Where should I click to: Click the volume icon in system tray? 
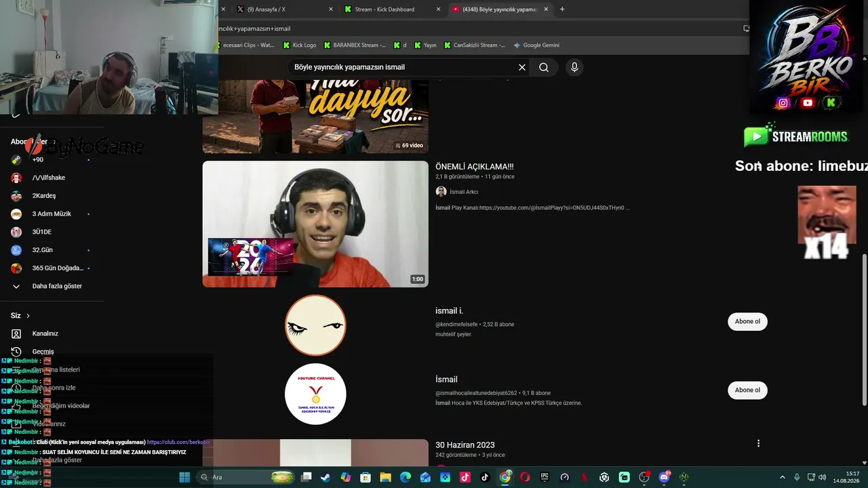[x=823, y=477]
